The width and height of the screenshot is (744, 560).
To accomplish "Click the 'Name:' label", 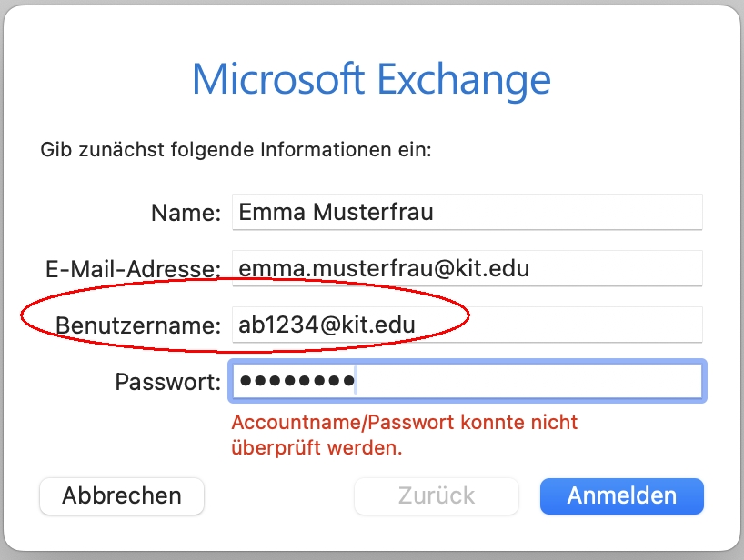I will point(186,213).
